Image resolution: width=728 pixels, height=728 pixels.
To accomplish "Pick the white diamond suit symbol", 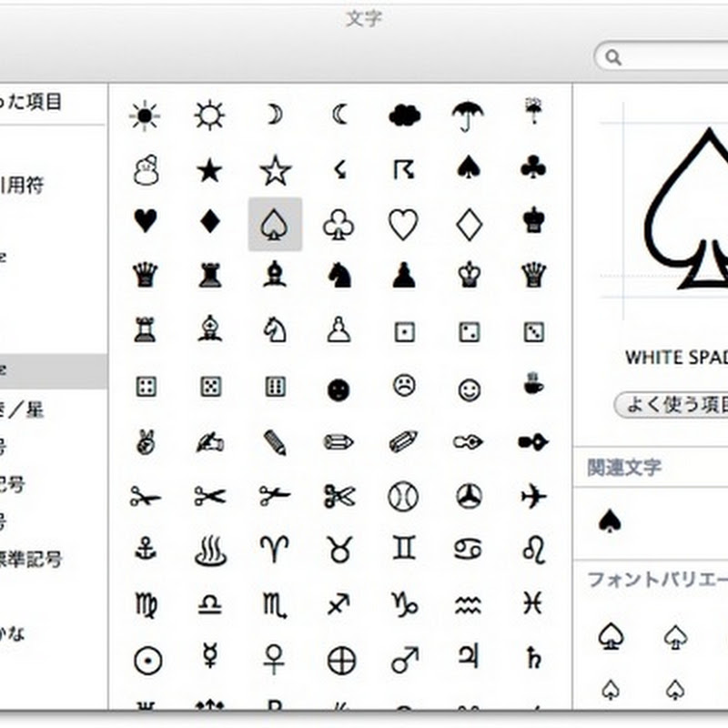I will (469, 225).
